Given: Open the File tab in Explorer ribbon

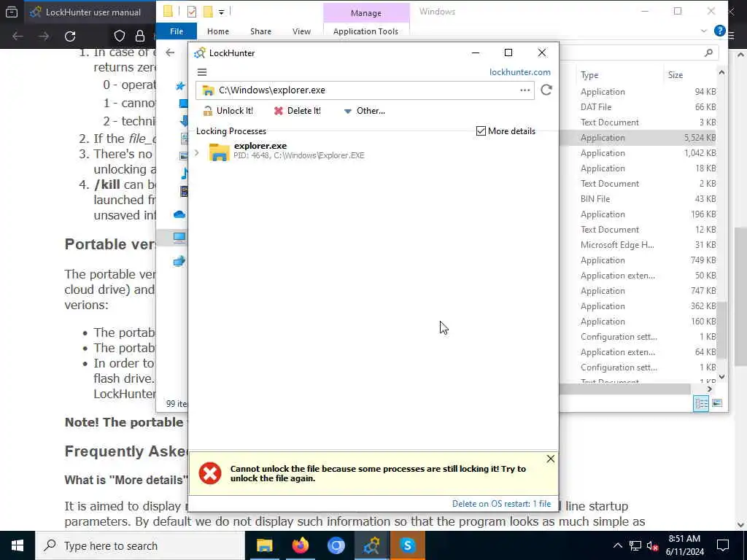Looking at the screenshot, I should pyautogui.click(x=177, y=31).
